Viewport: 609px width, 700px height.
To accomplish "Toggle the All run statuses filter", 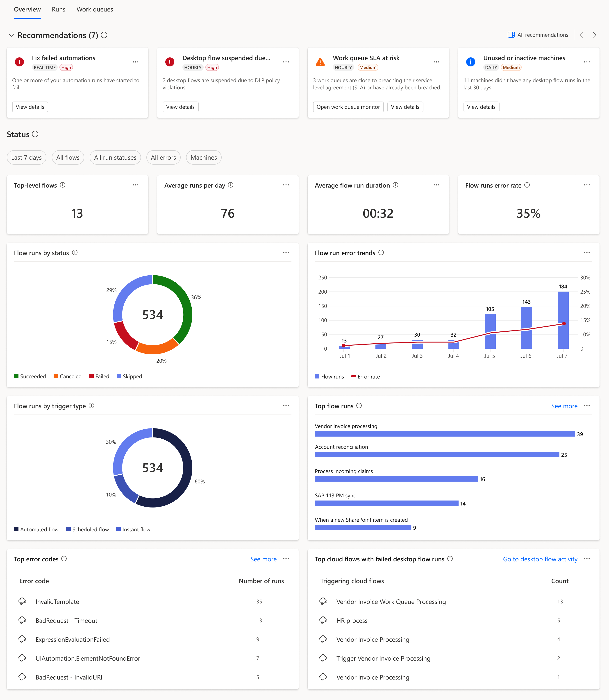I will coord(115,157).
